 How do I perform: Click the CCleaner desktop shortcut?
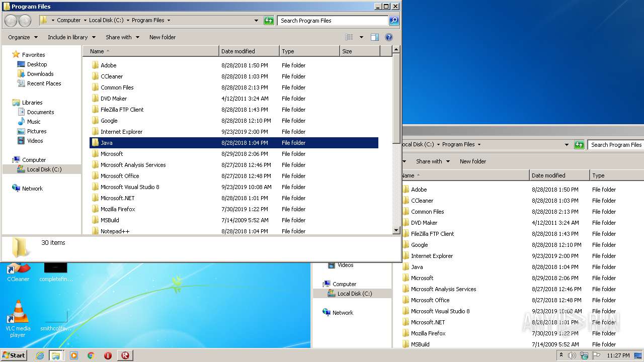click(x=18, y=273)
